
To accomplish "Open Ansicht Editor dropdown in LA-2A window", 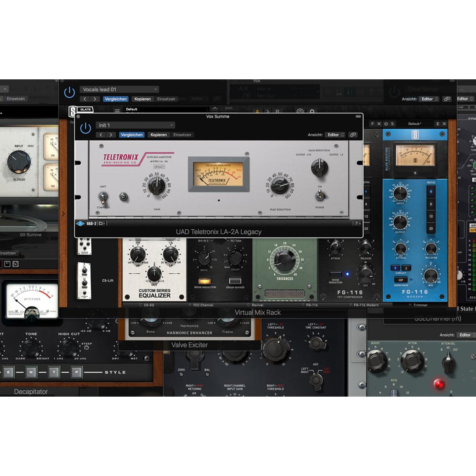I will click(x=335, y=135).
